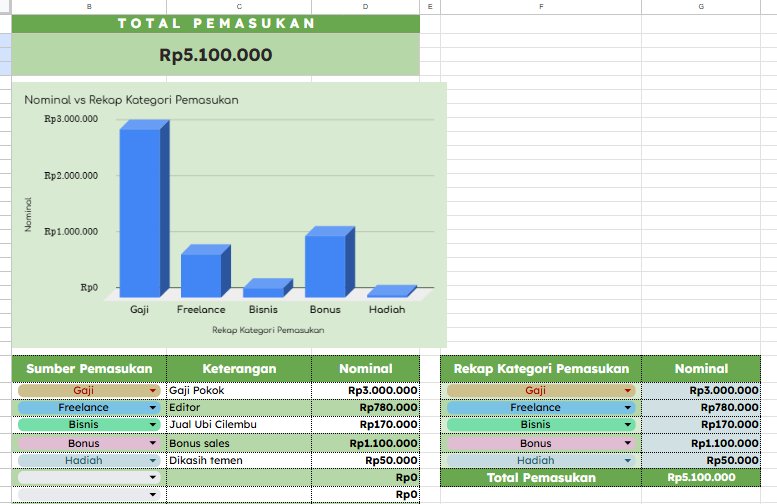Open the Freelance dropdown in Sumber Pemasukan
The width and height of the screenshot is (777, 504).
(x=153, y=407)
